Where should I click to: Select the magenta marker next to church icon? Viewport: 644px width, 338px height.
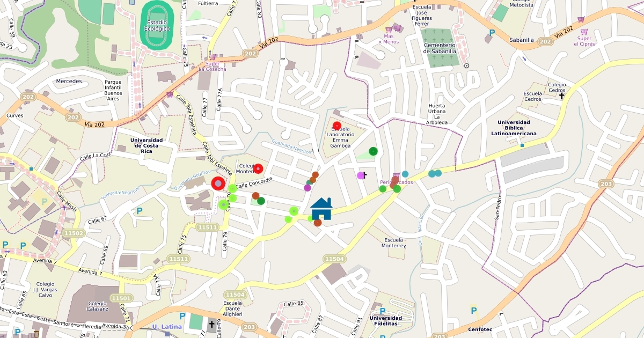[x=361, y=175]
